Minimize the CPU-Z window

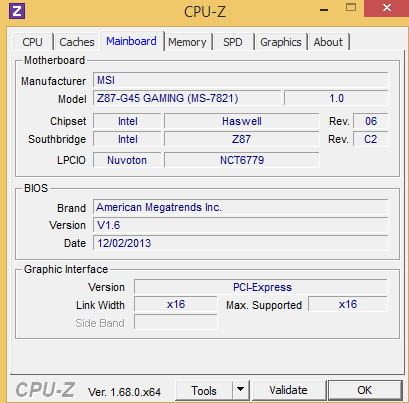click(x=324, y=9)
